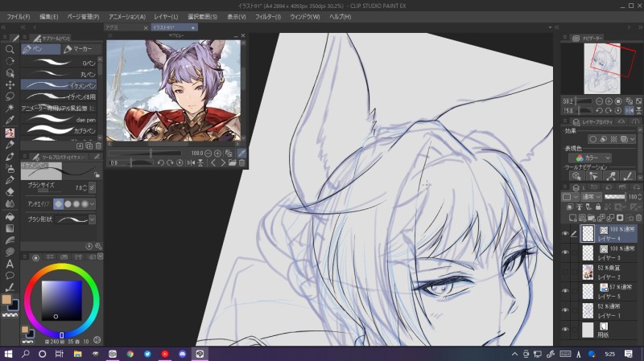The image size is (644, 361).
Task: Select the 丸ペン brush
Action: 59,74
